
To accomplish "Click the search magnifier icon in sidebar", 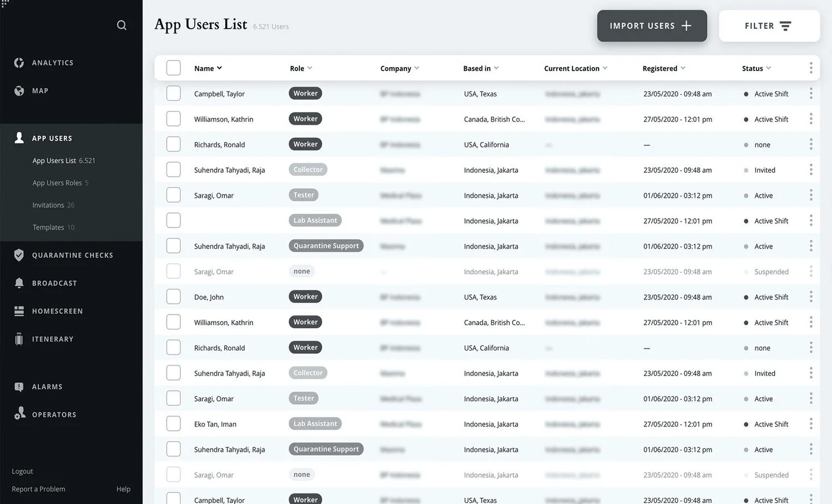I will pyautogui.click(x=121, y=25).
